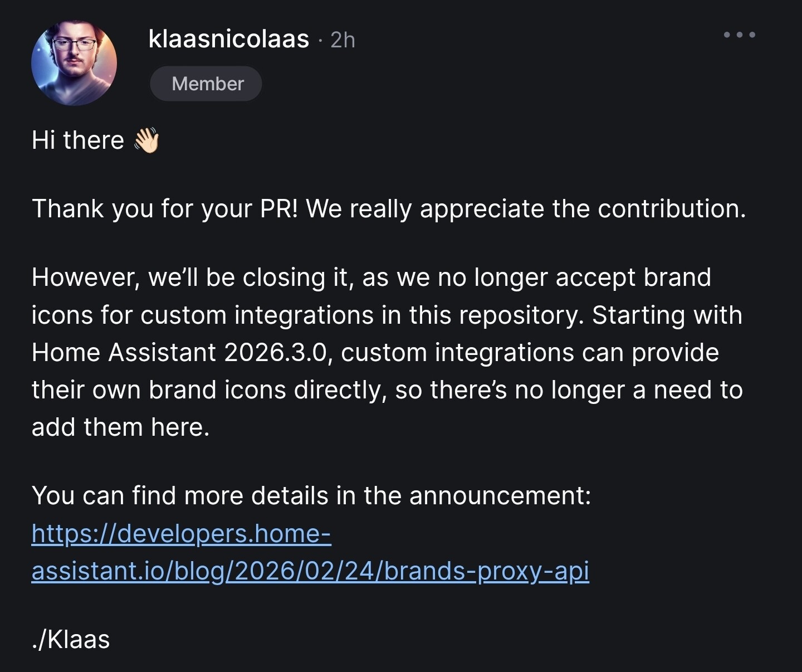
Task: Click the "Thank you for your PR!" sentence
Action: click(x=165, y=209)
